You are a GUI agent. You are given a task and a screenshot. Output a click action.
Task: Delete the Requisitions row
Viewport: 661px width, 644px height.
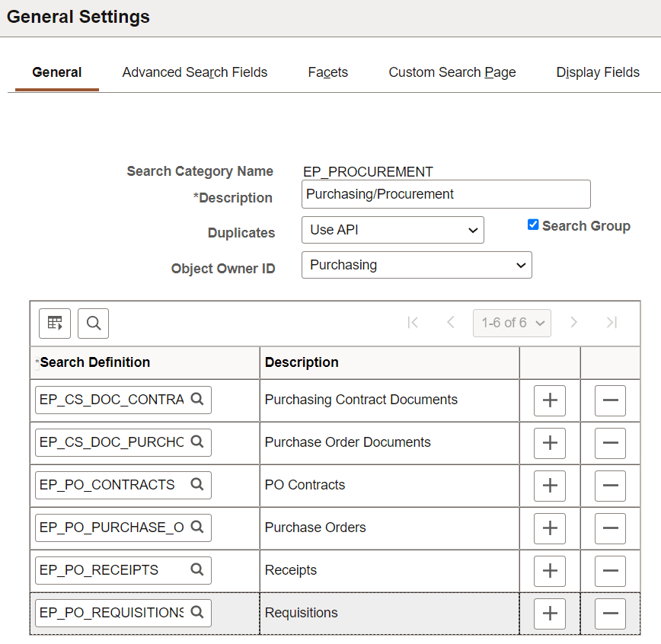tap(610, 614)
